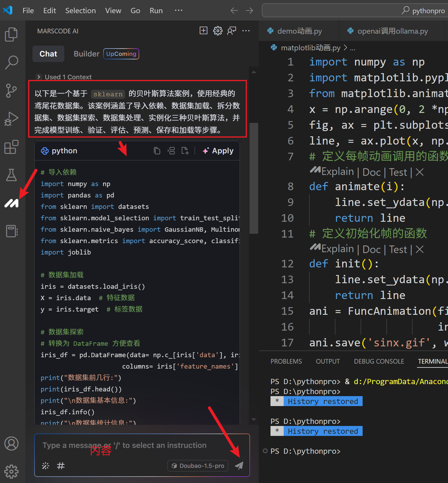Click the UpComing badge next to Builder
Viewport: 448px width, 483px height.
coord(121,54)
